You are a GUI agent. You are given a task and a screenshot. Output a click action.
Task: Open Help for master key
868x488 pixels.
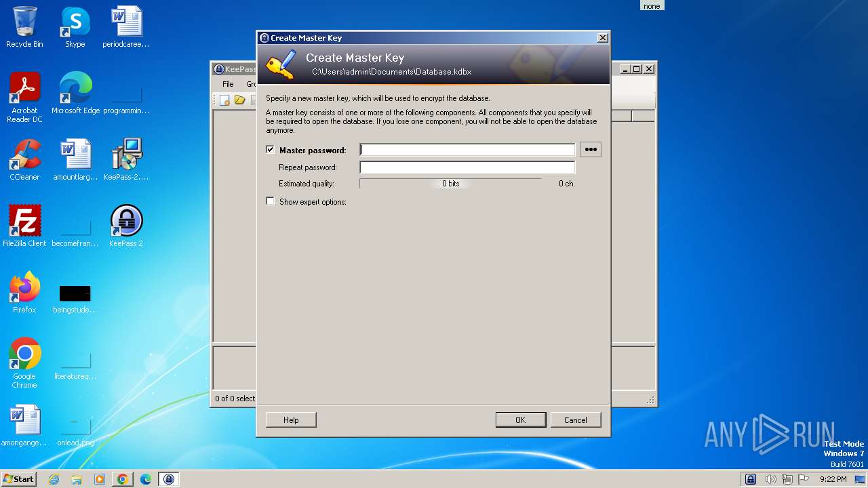tap(291, 420)
